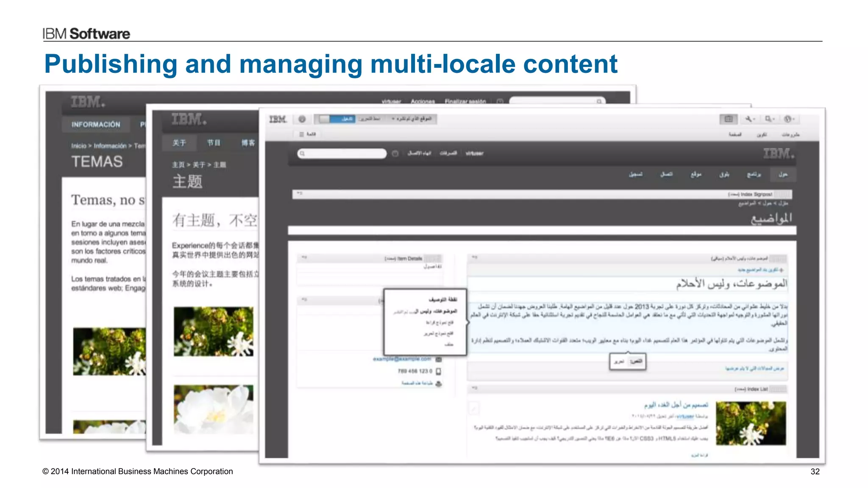Select the 博客 tab in the Chinese window
The image size is (868, 488).
point(248,143)
